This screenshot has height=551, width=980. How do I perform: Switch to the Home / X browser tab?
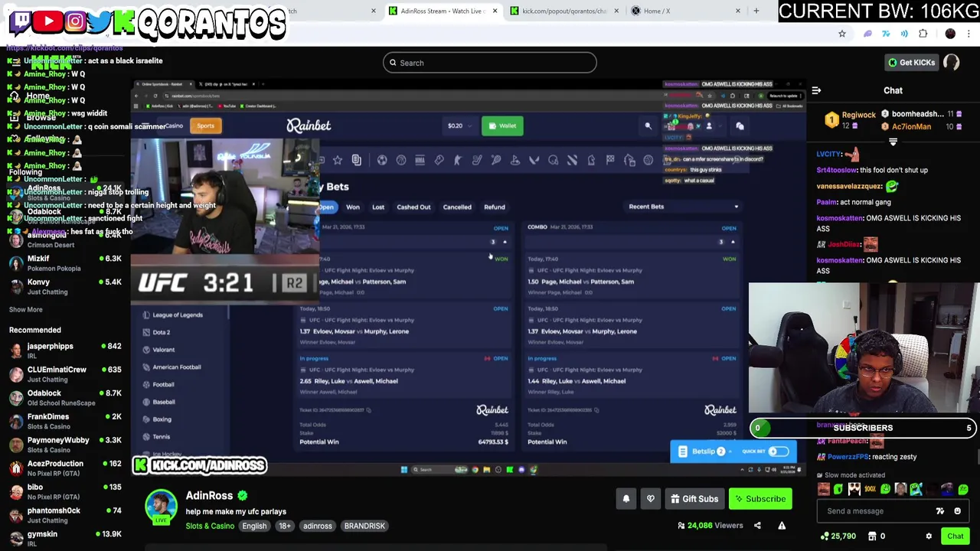pos(686,11)
